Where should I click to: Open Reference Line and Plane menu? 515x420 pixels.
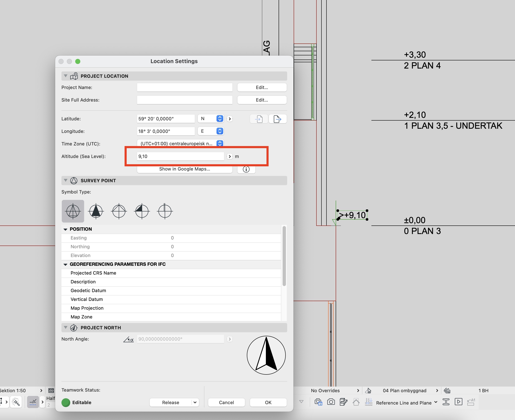point(406,403)
